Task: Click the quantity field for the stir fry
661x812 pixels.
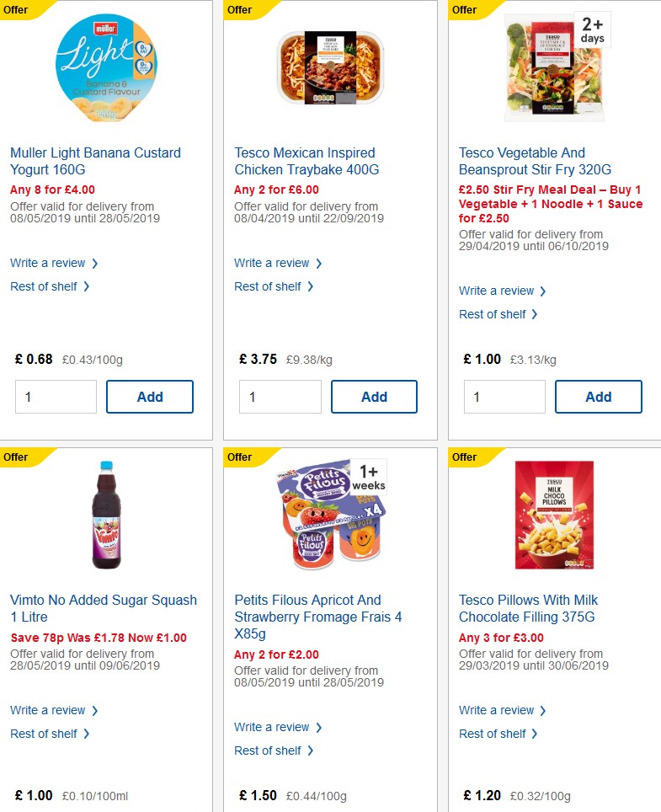Action: (x=504, y=396)
